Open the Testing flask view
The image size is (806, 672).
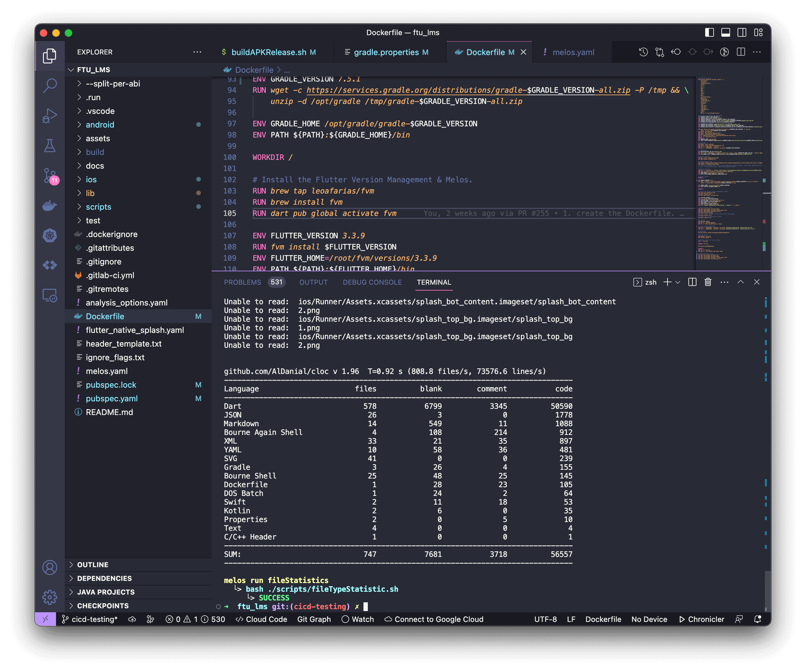pyautogui.click(x=50, y=146)
